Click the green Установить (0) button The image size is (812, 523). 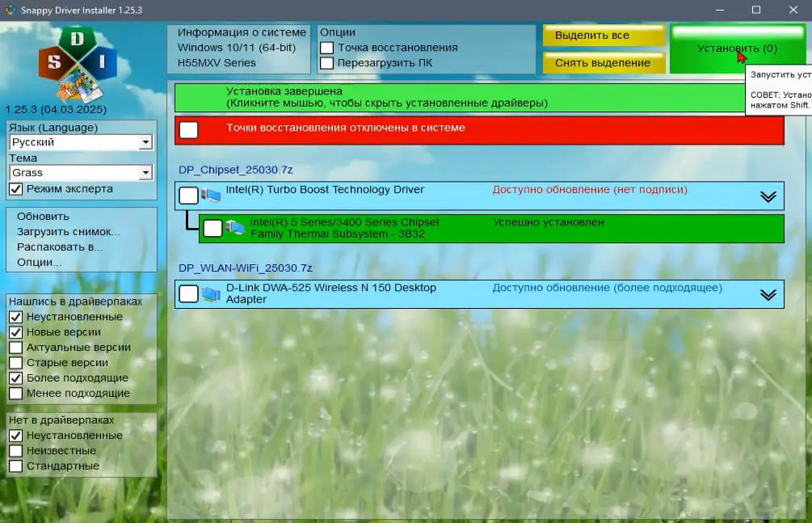tap(737, 49)
